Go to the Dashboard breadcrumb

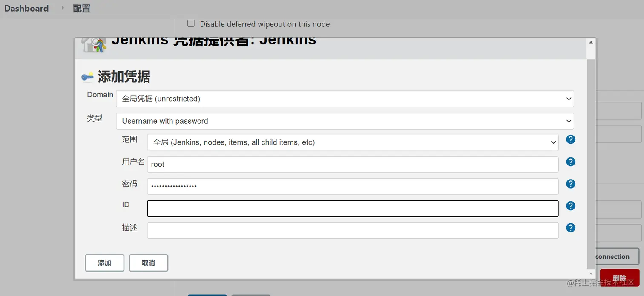pos(26,8)
